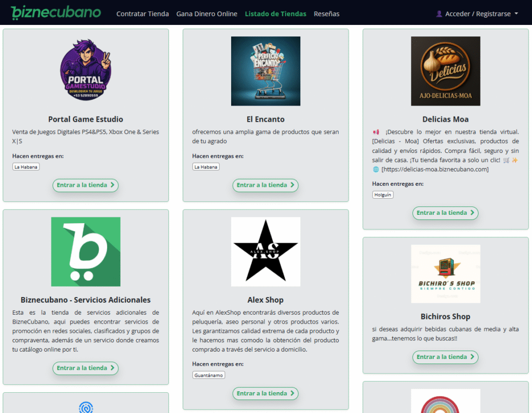This screenshot has width=532, height=413.
Task: Click 'Hacen entregas en:' label under Delicias Moa
Action: (397, 184)
